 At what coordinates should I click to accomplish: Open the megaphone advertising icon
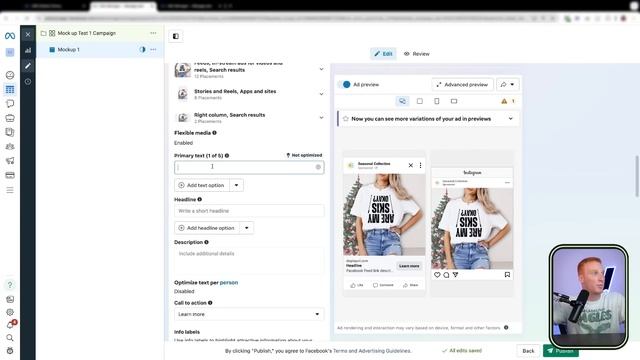pyautogui.click(x=10, y=160)
